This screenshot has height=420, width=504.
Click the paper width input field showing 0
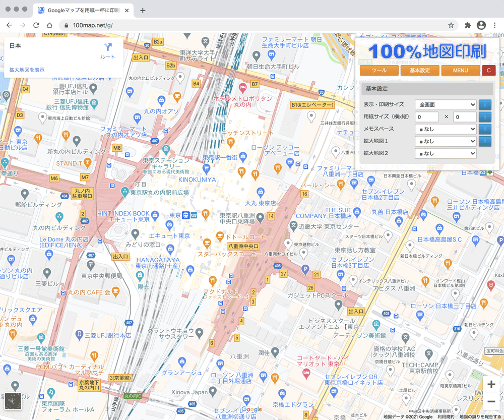(x=426, y=116)
